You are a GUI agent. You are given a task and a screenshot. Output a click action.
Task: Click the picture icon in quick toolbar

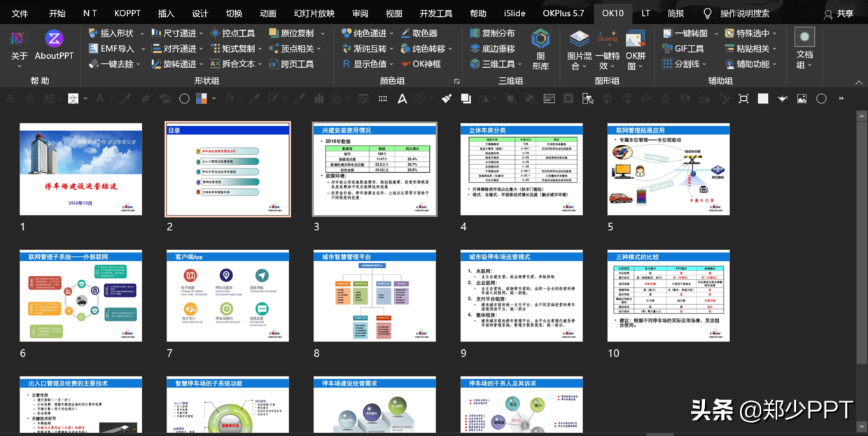click(x=801, y=99)
